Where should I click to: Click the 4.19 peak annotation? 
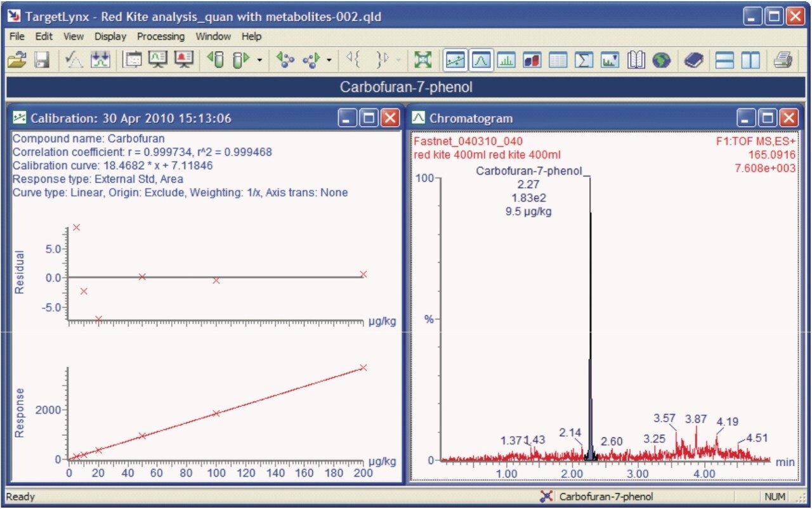[728, 421]
